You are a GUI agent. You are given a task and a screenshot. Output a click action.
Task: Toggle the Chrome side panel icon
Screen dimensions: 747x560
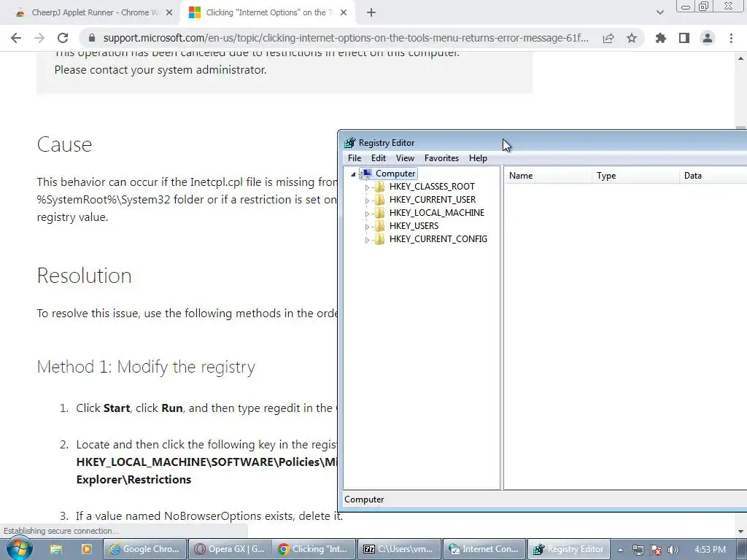(684, 38)
